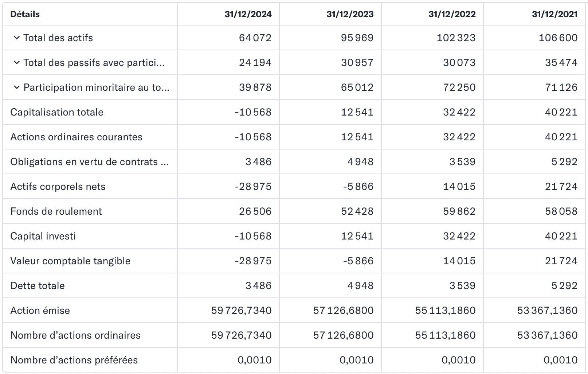Select the 31/12/2022 column header
The width and height of the screenshot is (588, 374).
452,14
